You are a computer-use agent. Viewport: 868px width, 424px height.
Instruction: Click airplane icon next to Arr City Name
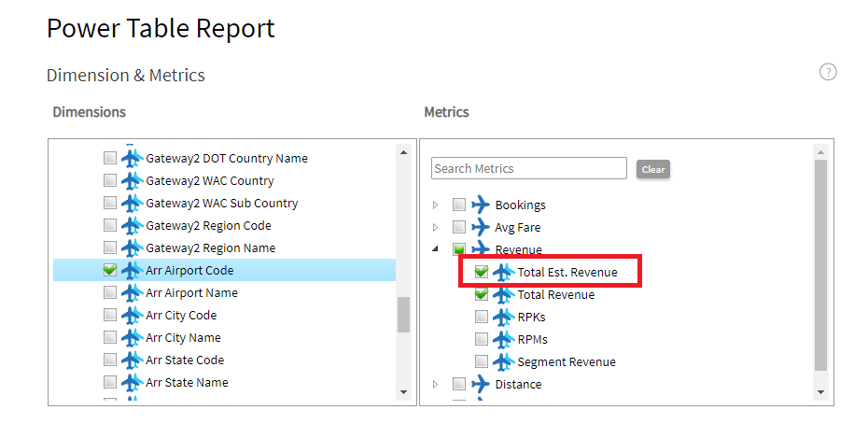click(132, 337)
